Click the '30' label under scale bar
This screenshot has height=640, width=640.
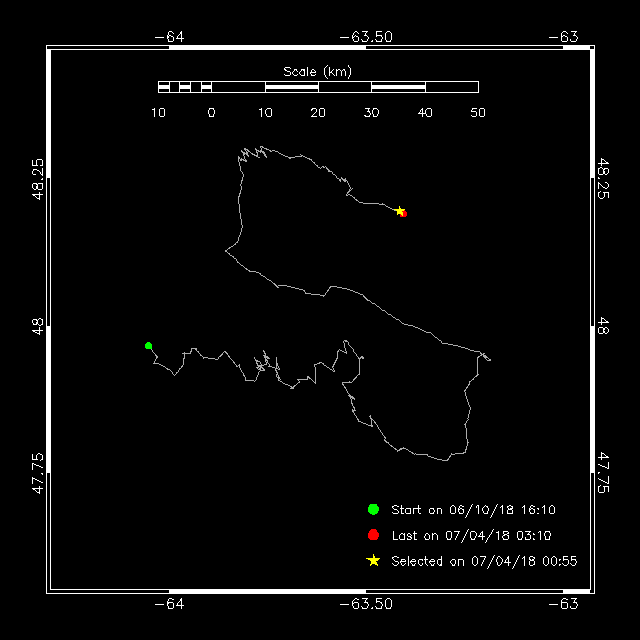click(x=371, y=113)
